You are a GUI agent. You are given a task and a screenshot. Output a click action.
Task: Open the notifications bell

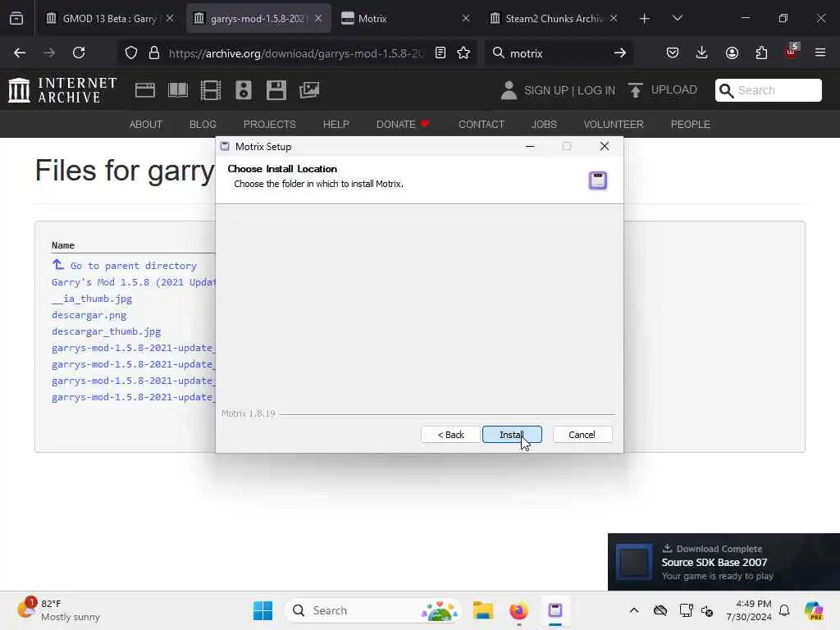[784, 610]
